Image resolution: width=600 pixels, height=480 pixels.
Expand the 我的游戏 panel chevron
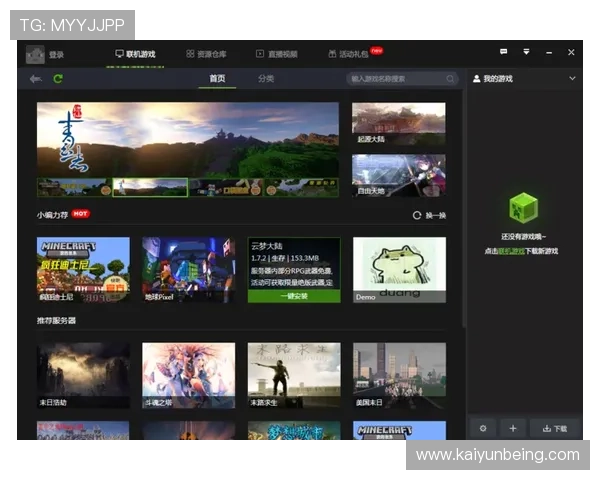click(x=572, y=78)
